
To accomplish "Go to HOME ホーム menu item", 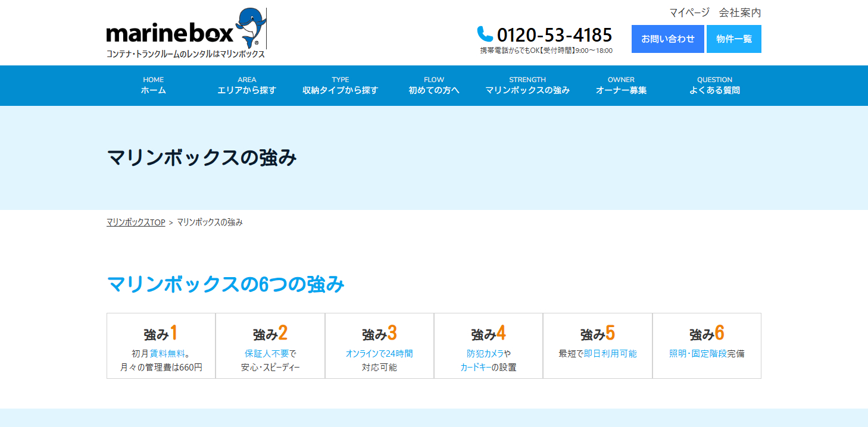I will [154, 86].
